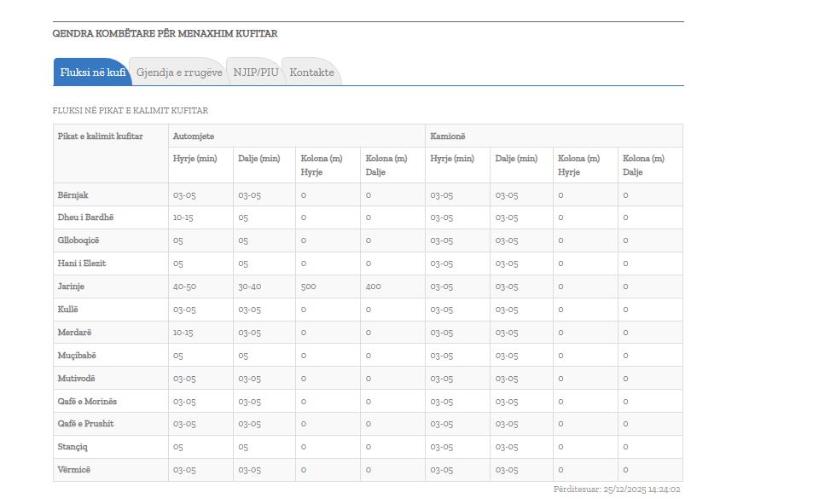This screenshot has height=504, width=813.
Task: Click the Bërnjak border crossing name
Action: tap(73, 195)
